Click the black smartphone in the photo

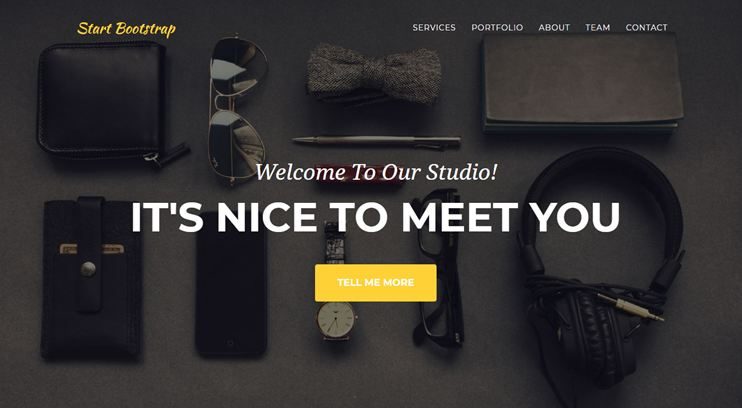pyautogui.click(x=231, y=284)
